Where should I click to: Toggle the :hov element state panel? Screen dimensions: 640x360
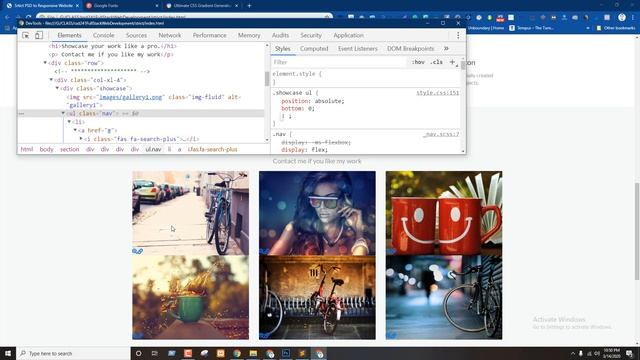pos(418,62)
